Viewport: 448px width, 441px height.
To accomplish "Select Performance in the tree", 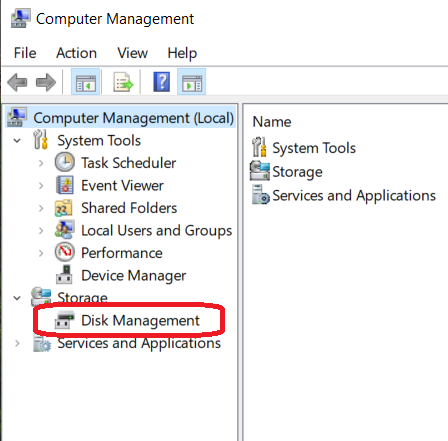I will (x=122, y=253).
